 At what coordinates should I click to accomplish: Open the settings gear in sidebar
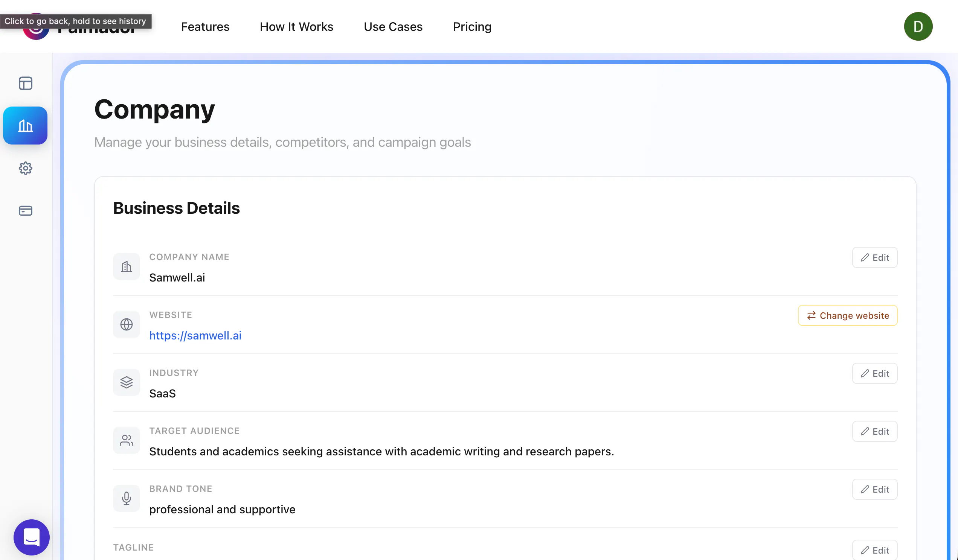[x=26, y=168]
